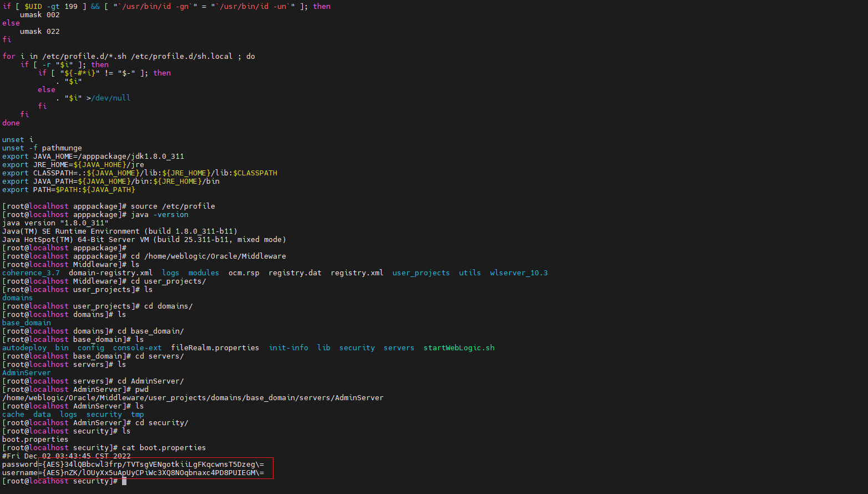The height and width of the screenshot is (494, 868).
Task: Click the 'done' keyword line
Action: coord(11,123)
